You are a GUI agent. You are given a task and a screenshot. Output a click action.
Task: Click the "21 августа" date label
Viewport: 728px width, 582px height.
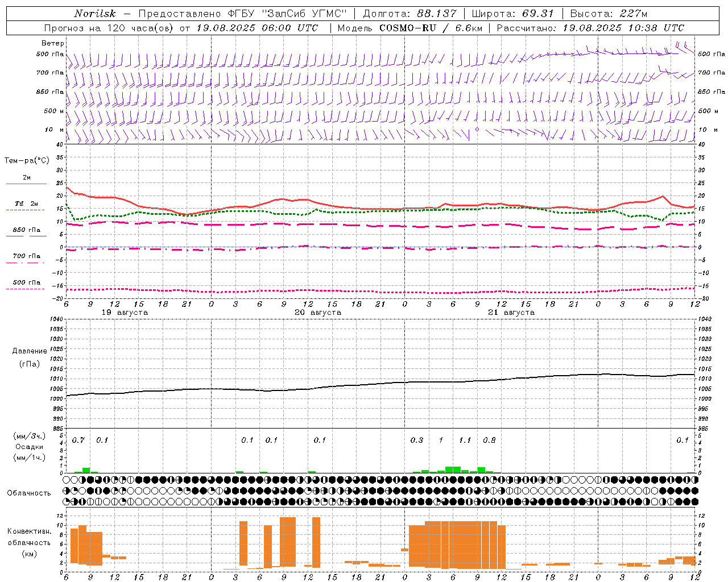pyautogui.click(x=511, y=313)
